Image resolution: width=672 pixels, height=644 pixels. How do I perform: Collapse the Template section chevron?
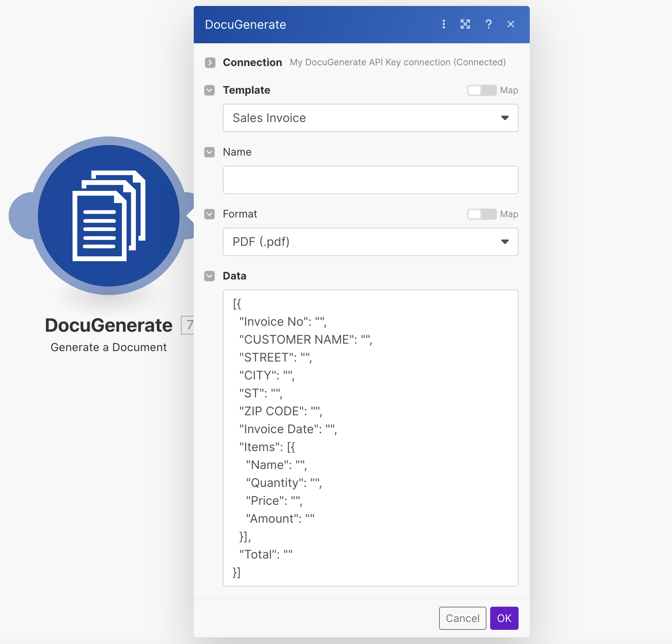tap(210, 90)
